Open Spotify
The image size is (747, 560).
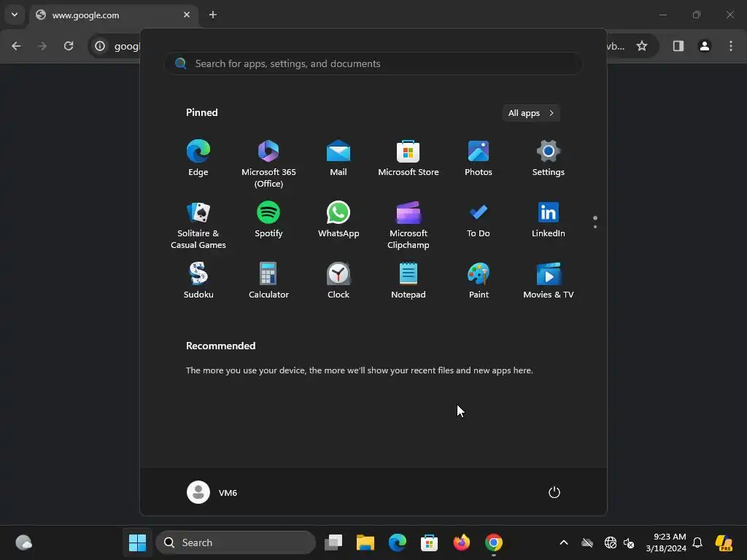268,220
